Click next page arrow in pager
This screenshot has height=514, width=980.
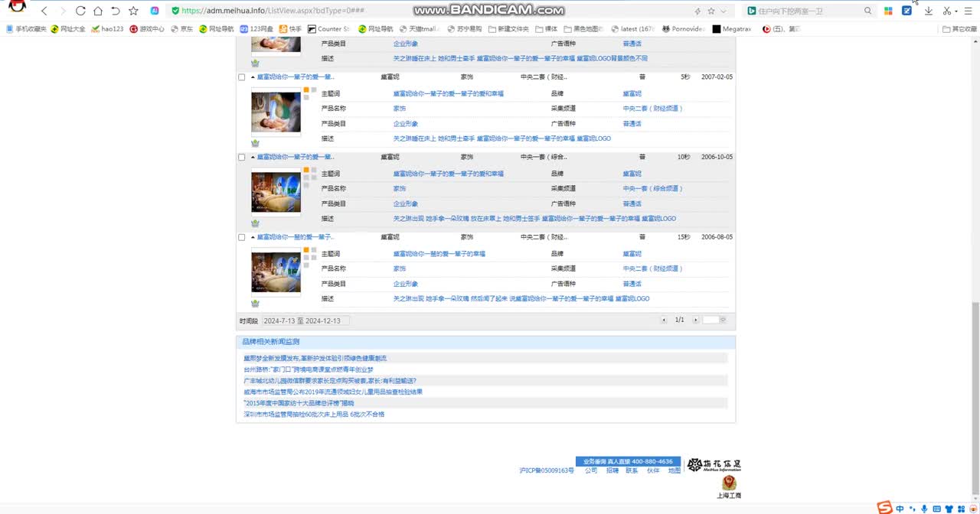tap(695, 320)
